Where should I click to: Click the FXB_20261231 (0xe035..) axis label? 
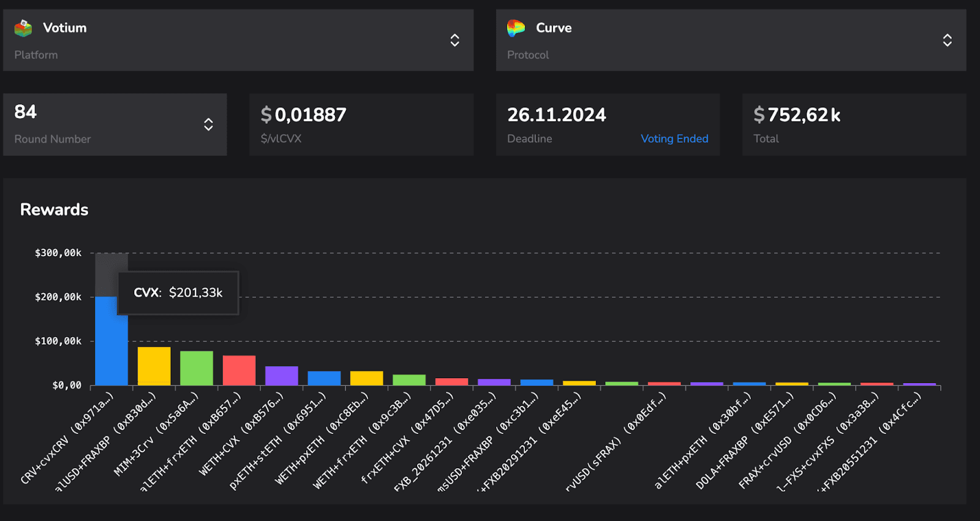point(445,441)
